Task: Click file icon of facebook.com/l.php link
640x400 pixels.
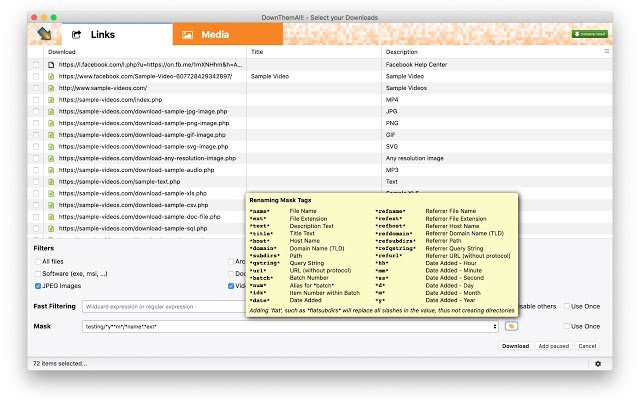Action: pos(52,64)
